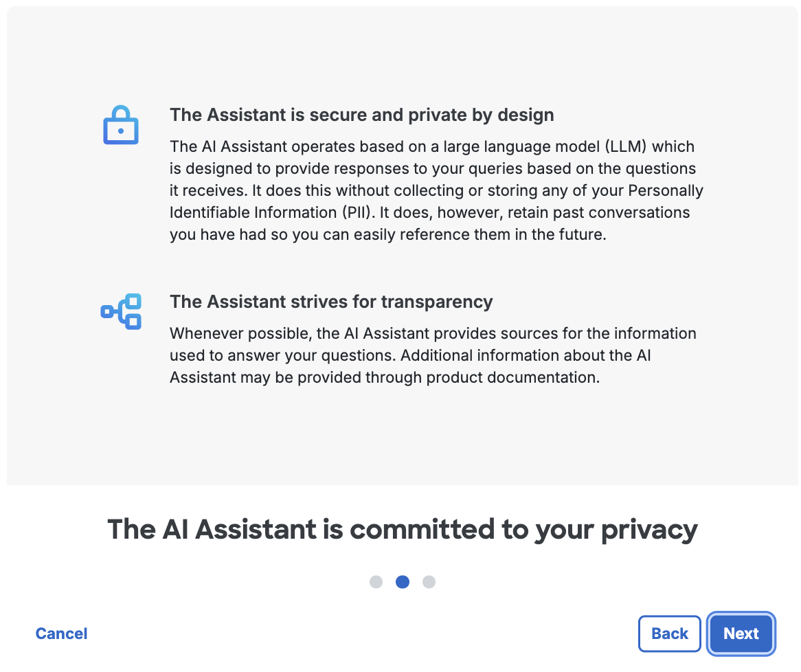The width and height of the screenshot is (801, 672).
Task: Select the third pagination dot
Action: tap(429, 582)
